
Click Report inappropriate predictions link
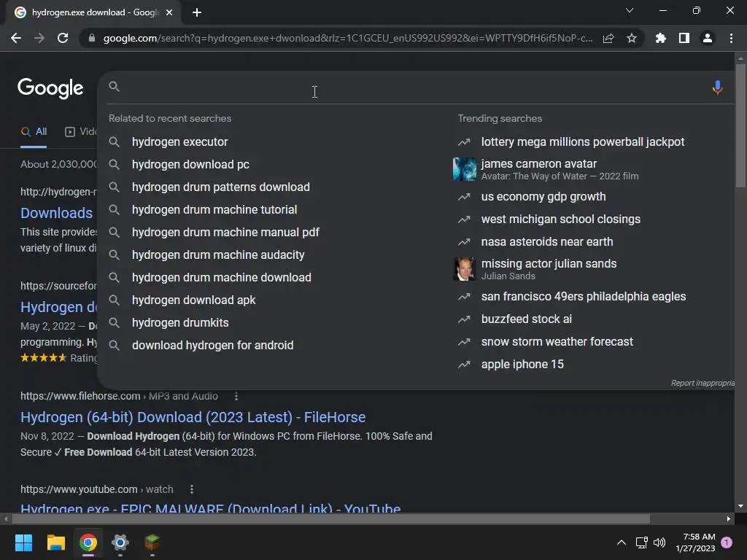[x=703, y=383]
